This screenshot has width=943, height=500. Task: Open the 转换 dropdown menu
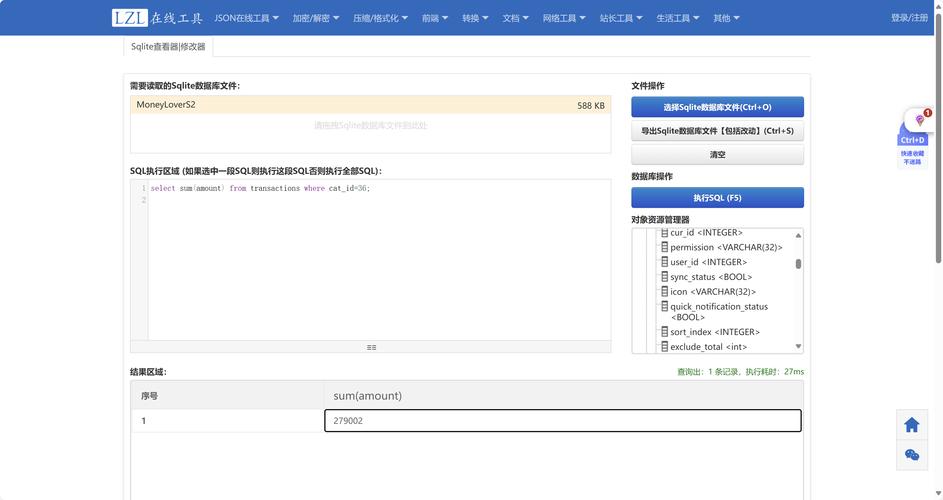tap(475, 18)
